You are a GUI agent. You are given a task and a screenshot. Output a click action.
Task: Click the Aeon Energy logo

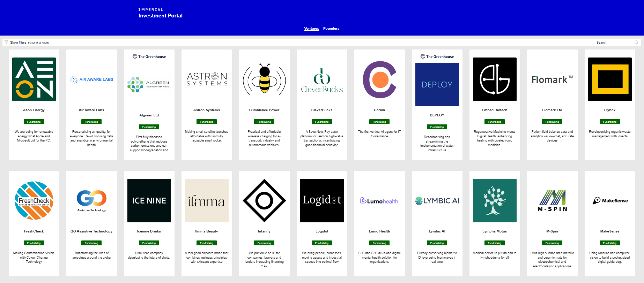point(34,79)
